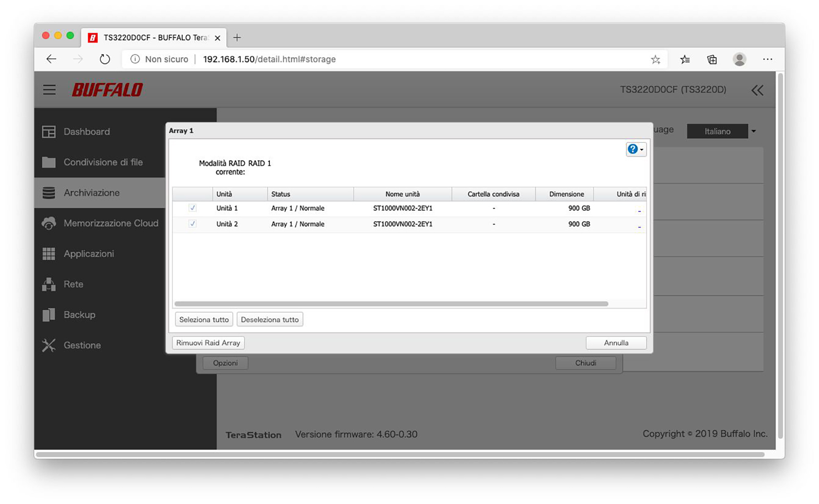Select the Unità 2 row label
This screenshot has width=819, height=504.
pyautogui.click(x=227, y=224)
